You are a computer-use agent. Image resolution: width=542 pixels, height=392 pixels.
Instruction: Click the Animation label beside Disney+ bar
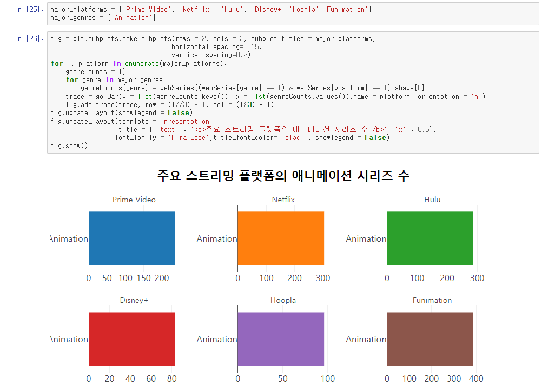point(69,339)
